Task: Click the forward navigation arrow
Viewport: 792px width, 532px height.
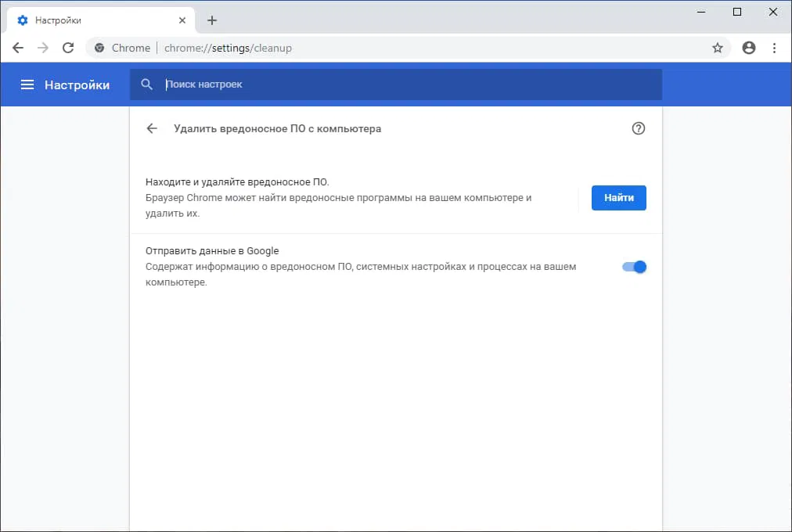Action: point(42,48)
